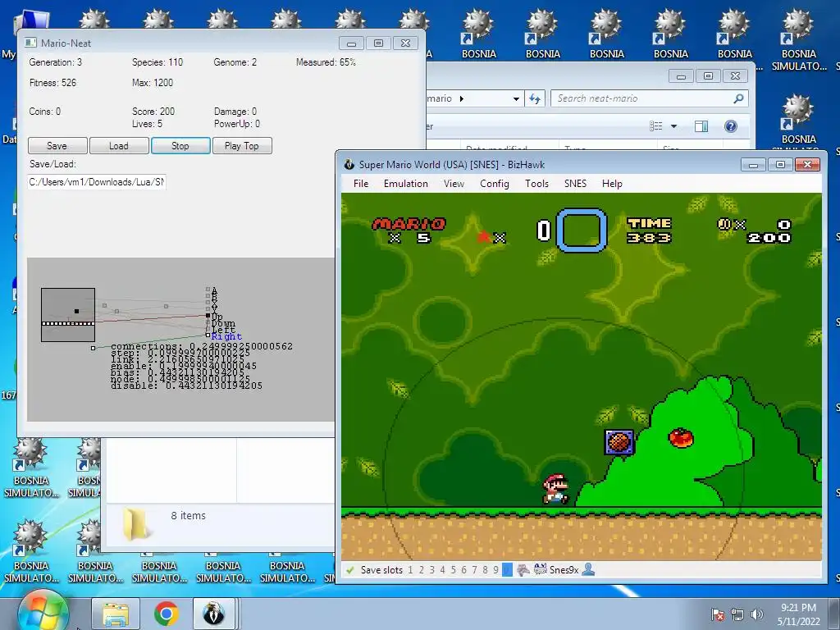Click the volume speaker icon in tray
840x630 pixels.
point(756,614)
